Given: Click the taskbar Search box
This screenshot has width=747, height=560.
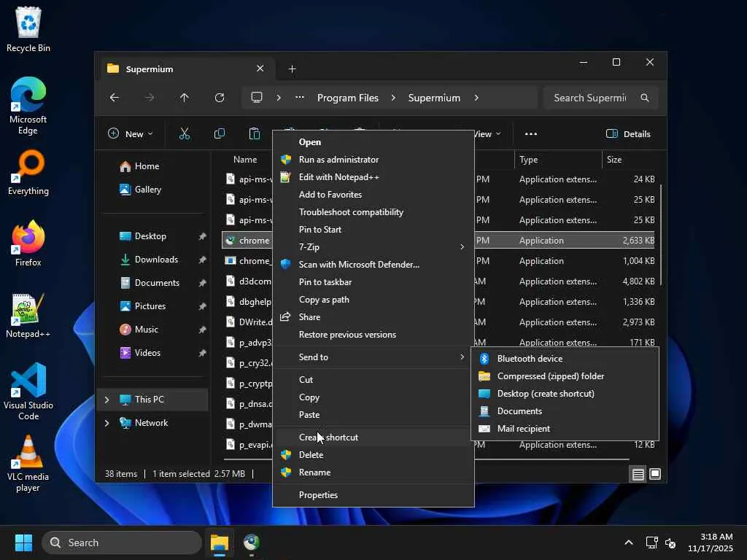Looking at the screenshot, I should pos(122,542).
